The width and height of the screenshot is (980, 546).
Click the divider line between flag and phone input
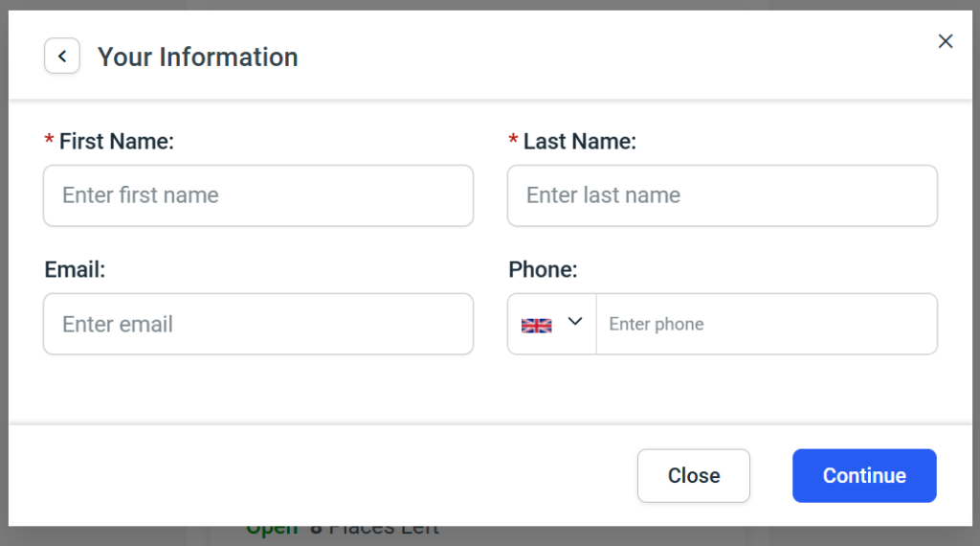(596, 324)
